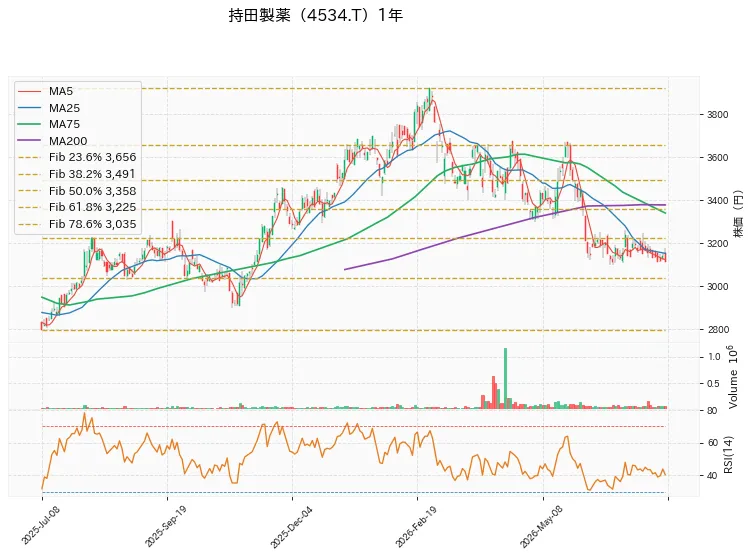Screen dimensions: 752x558
Task: Select the MA75 green legend line
Action: pos(29,124)
